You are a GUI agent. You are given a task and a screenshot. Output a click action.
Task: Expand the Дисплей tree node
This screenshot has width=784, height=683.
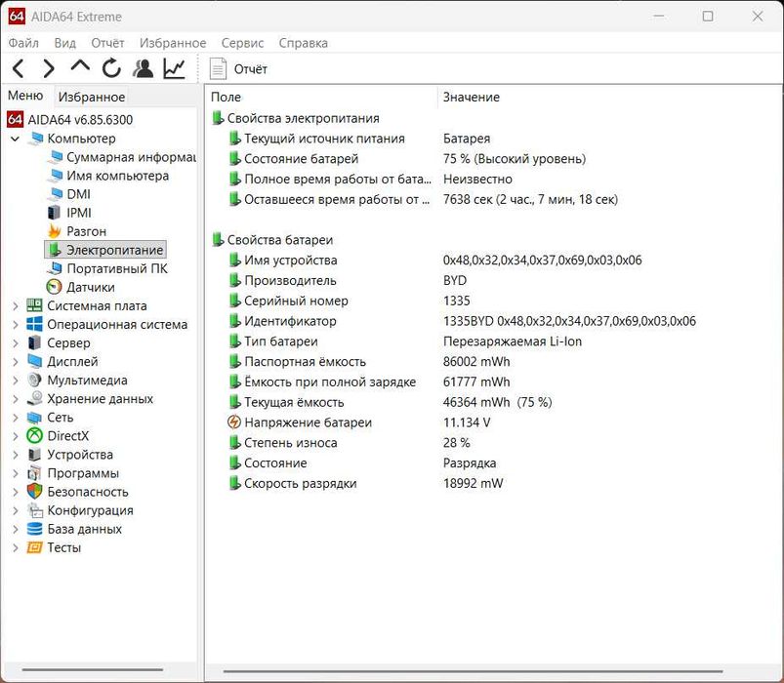point(15,362)
